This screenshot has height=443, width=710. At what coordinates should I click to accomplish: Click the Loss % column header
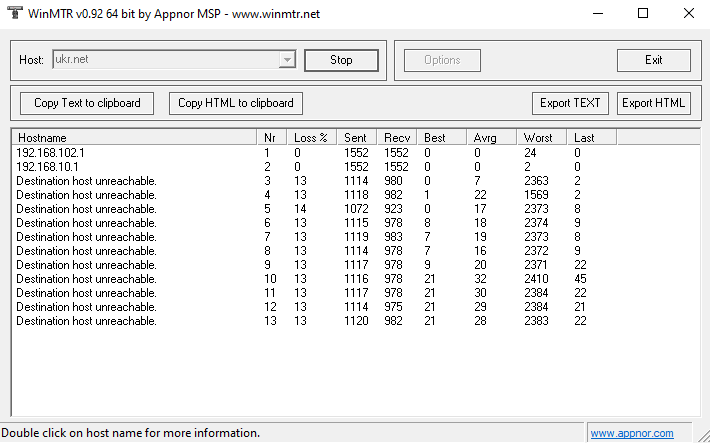click(311, 137)
